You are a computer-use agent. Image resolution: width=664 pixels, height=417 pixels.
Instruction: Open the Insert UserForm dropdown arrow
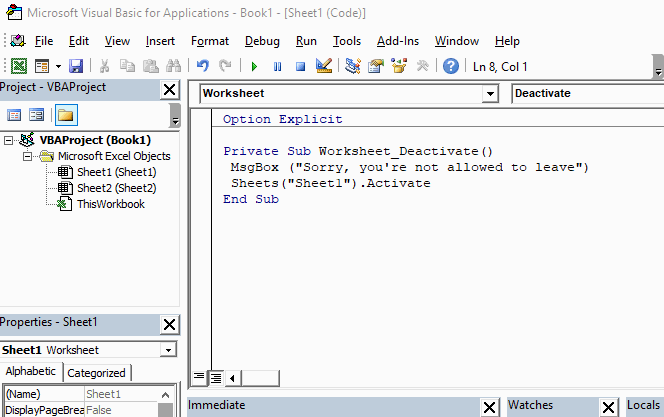click(58, 66)
